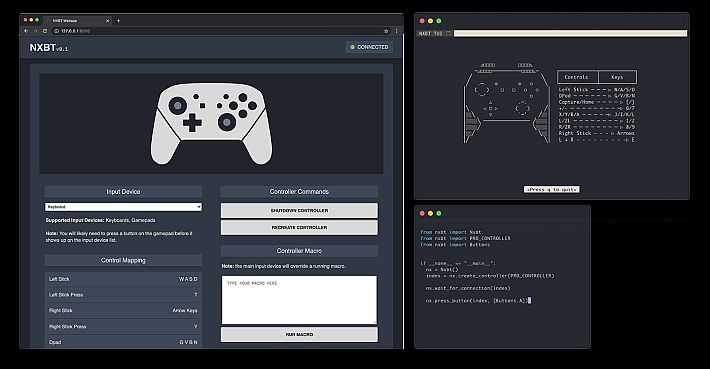710x369 pixels.
Task: Close the TUI terminal window
Action: (x=422, y=21)
